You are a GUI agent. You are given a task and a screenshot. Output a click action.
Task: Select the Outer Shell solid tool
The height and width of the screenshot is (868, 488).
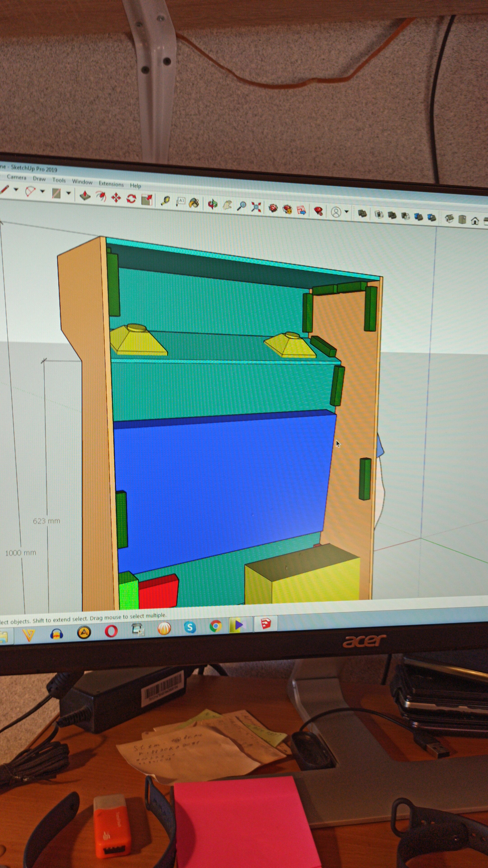pos(362,214)
